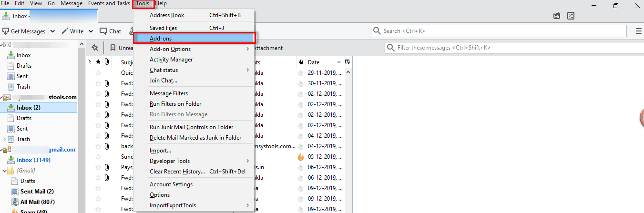Viewport: 644px width, 213px height.
Task: Collapse the [Gmail] folder tree
Action: point(4,171)
